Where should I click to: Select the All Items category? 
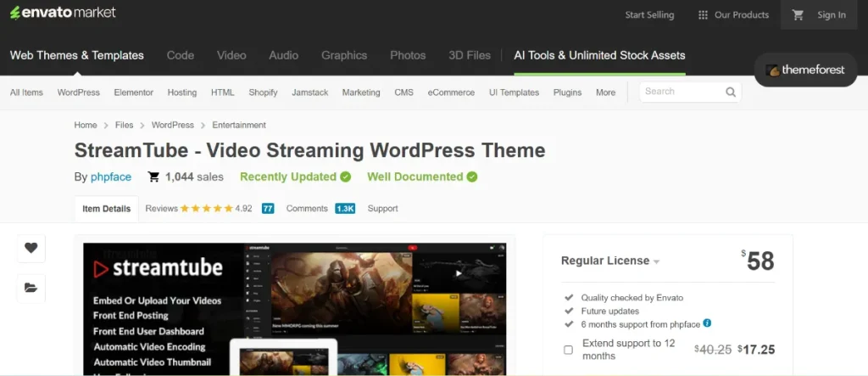[26, 93]
